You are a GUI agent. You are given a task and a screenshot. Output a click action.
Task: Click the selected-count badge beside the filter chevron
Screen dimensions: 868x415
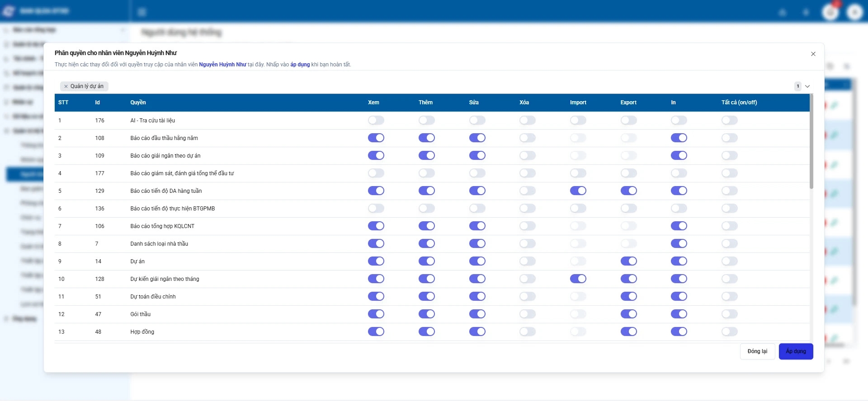coord(798,86)
